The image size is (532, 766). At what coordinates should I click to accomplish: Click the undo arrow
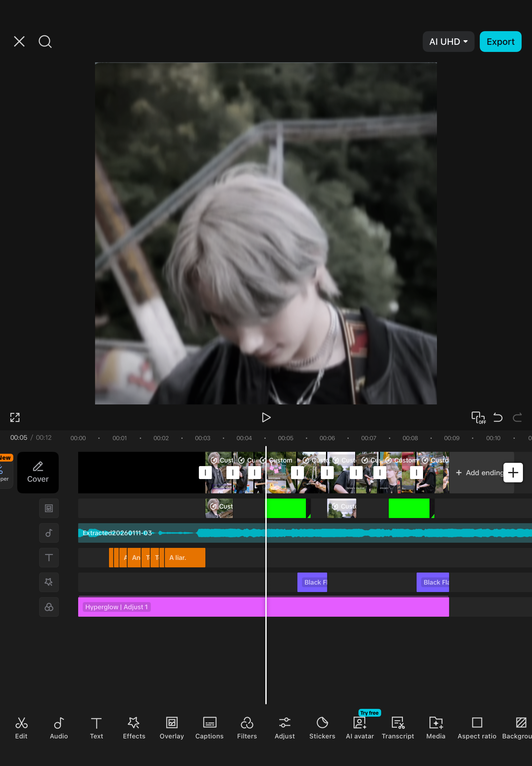click(498, 417)
